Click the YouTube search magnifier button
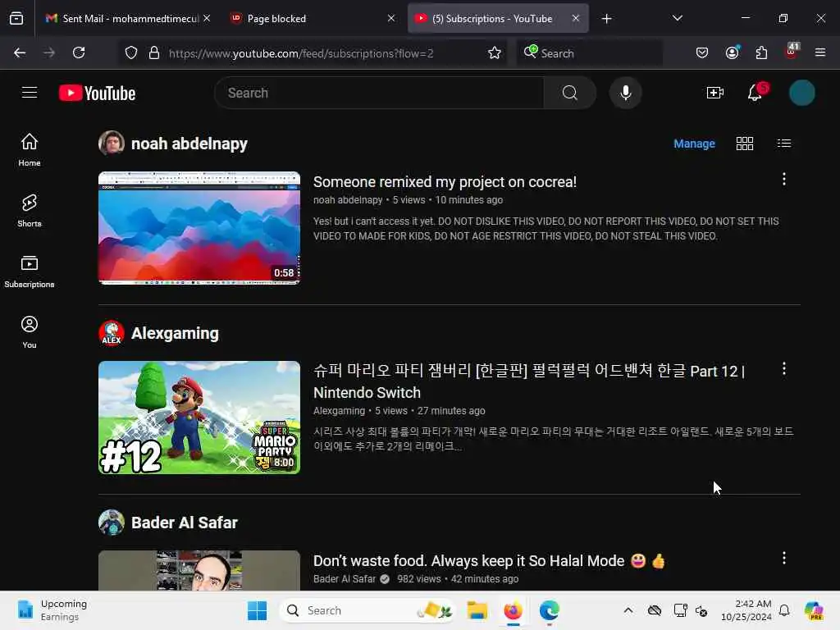Screen dimensions: 840x630 tap(570, 93)
